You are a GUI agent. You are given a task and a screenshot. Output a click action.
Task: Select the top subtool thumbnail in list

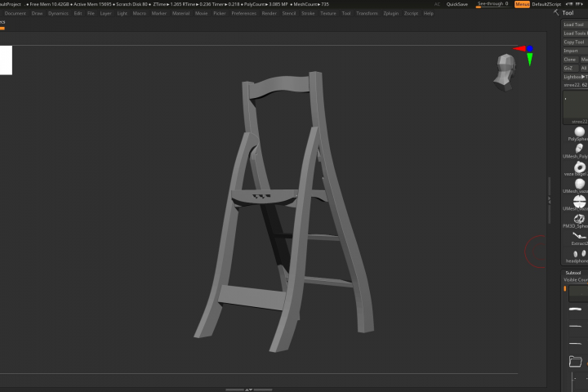click(x=578, y=294)
